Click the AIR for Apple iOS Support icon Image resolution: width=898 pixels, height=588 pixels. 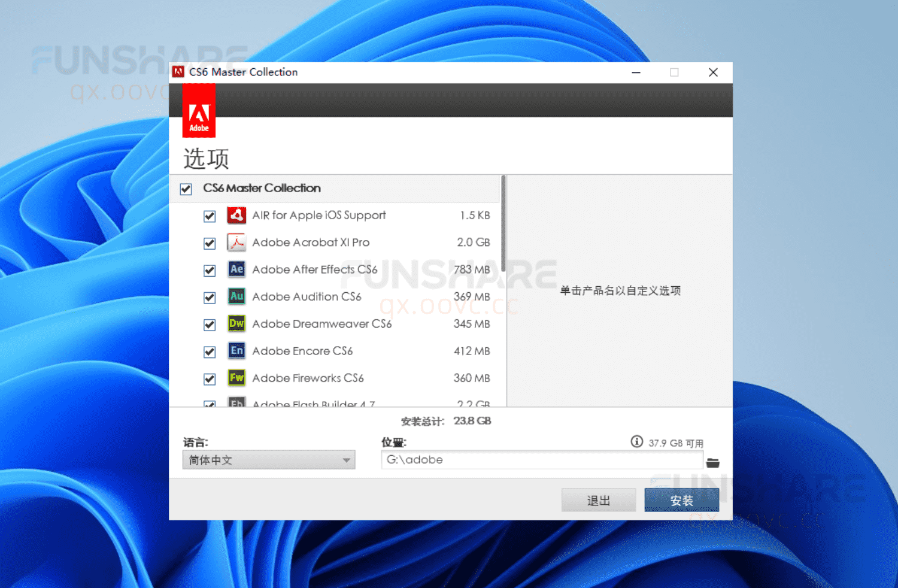click(236, 215)
